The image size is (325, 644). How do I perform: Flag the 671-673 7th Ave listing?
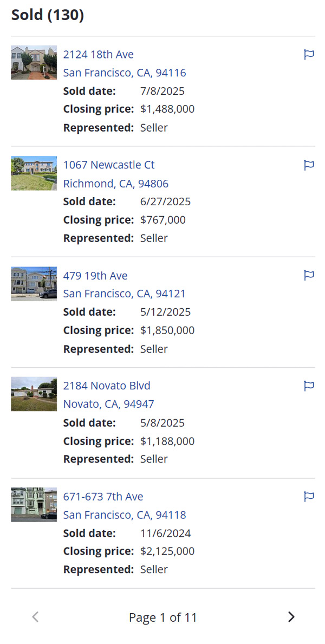(309, 496)
